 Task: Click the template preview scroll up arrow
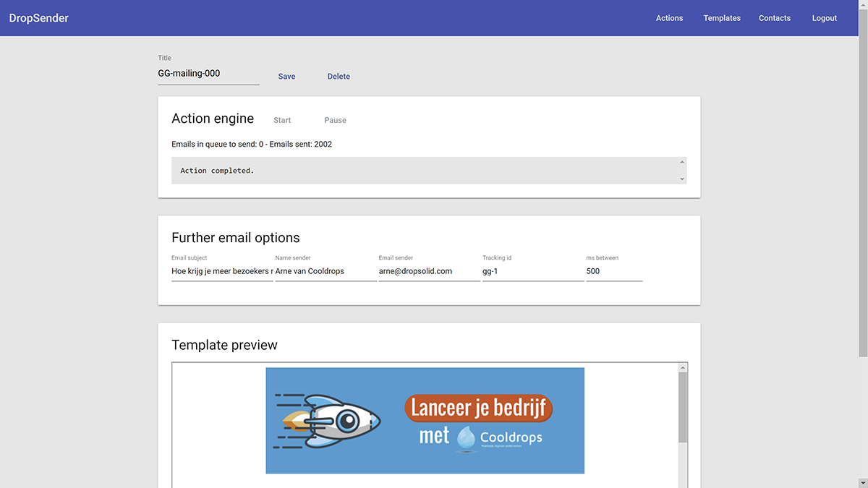683,367
